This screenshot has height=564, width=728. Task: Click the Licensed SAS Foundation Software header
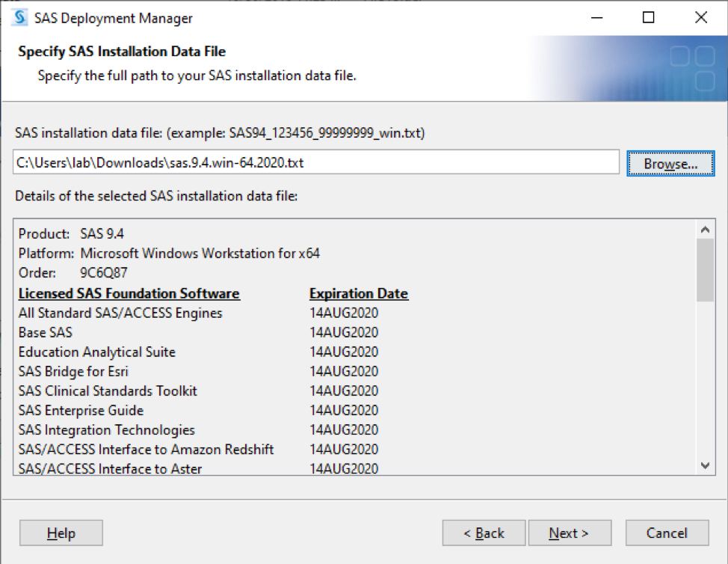(x=129, y=293)
